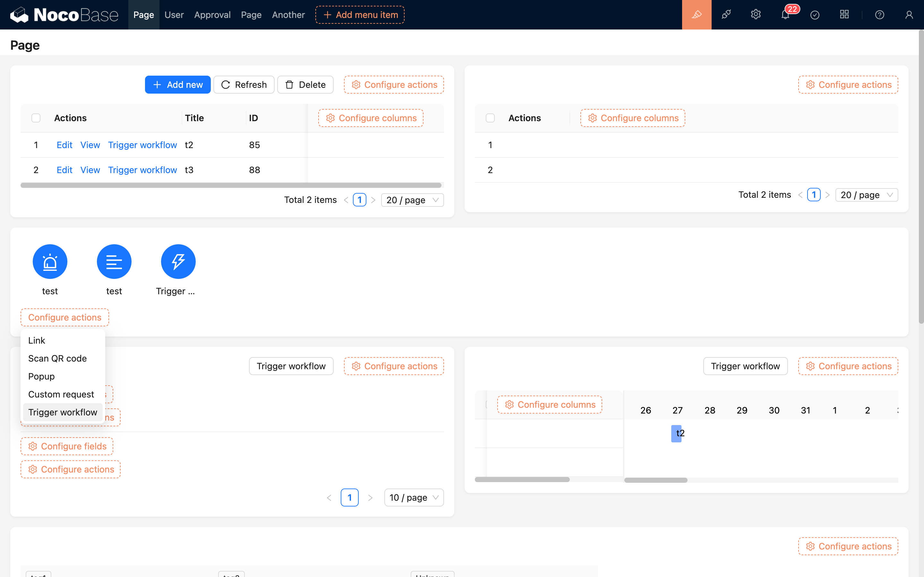Click Edit link in row 1
This screenshot has height=577, width=924.
coord(64,145)
